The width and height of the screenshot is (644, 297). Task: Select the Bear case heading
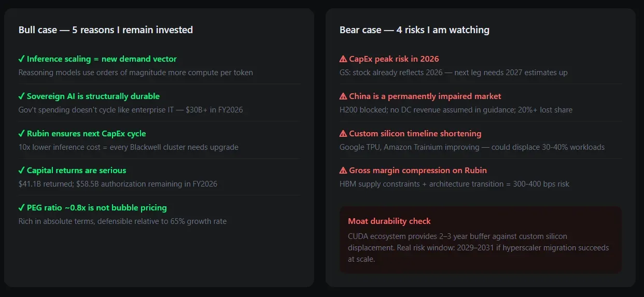(x=414, y=30)
